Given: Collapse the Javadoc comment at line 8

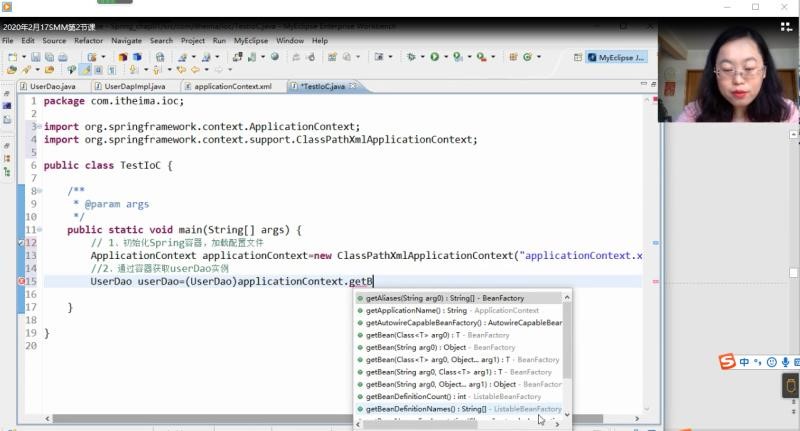Looking at the screenshot, I should point(40,191).
